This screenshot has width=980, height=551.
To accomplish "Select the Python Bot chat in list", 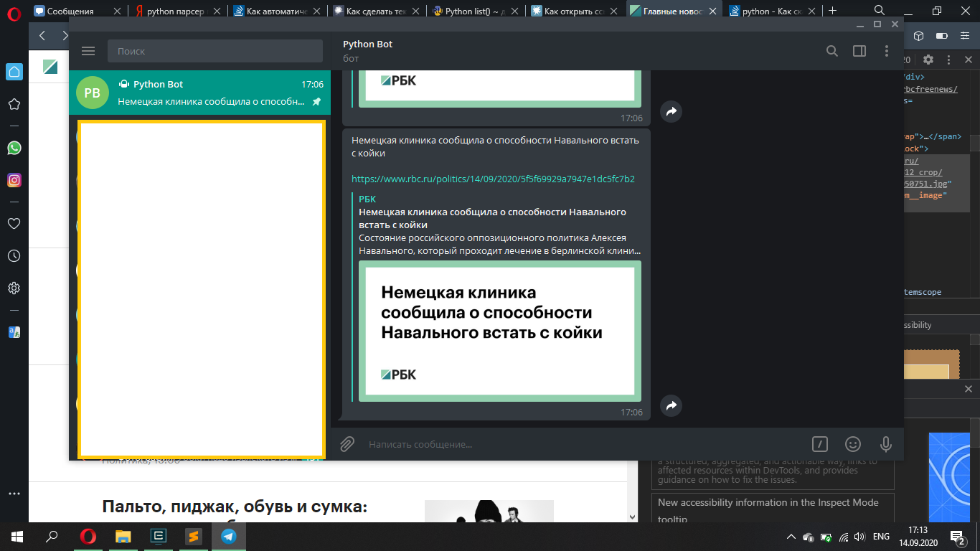I will 199,93.
